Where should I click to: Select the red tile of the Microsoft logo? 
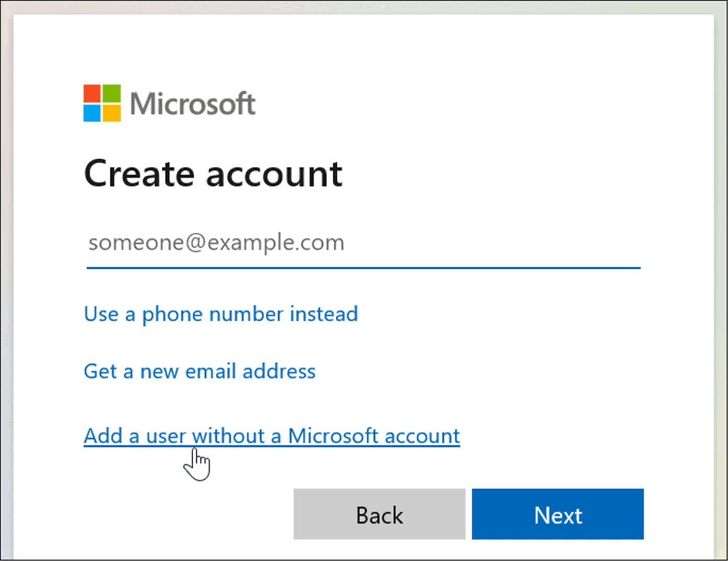tap(93, 93)
